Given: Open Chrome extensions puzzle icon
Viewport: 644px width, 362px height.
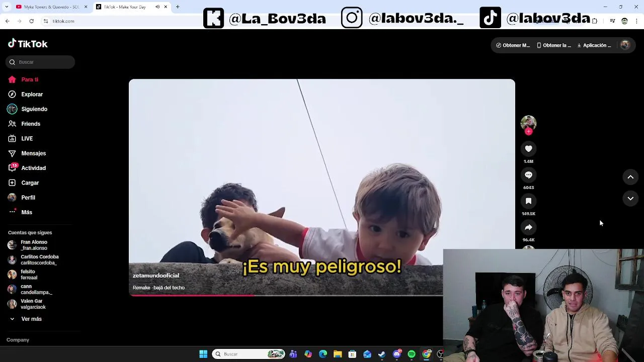Looking at the screenshot, I should coord(595,21).
